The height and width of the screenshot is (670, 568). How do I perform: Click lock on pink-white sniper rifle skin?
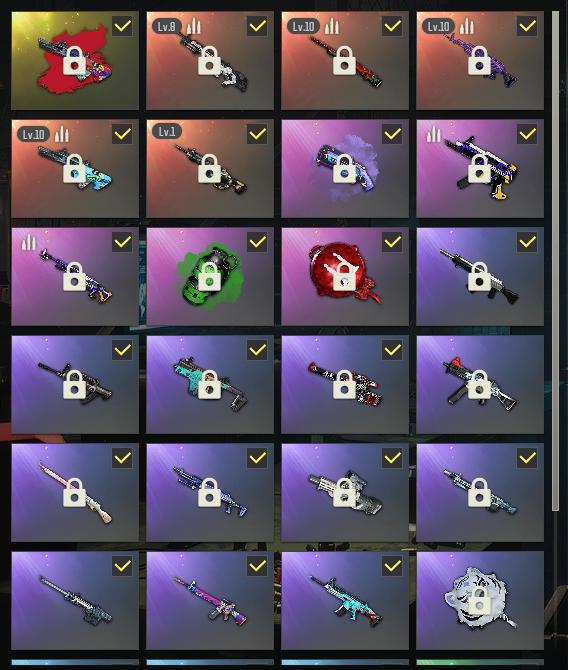tap(74, 493)
